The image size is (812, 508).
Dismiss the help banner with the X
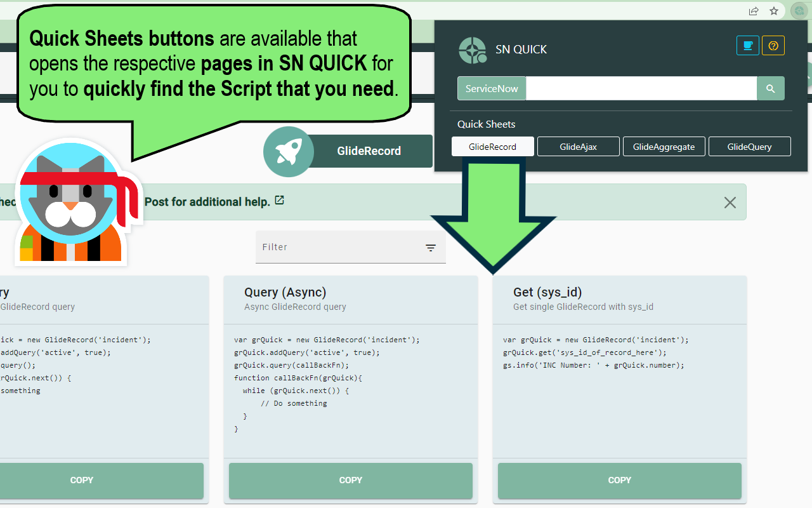pyautogui.click(x=730, y=203)
